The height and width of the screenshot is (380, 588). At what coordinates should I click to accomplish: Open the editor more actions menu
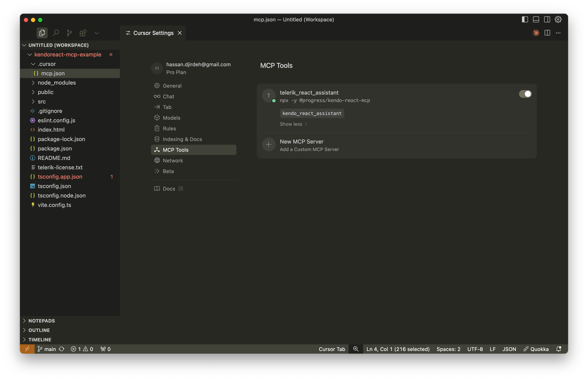point(558,33)
